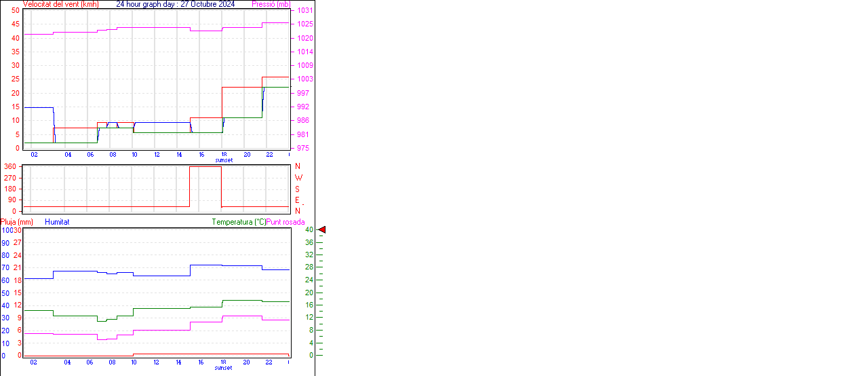Image resolution: width=868 pixels, height=376 pixels.
Task: Click the 'sunset' label under the bottom graph
Action: click(x=224, y=368)
